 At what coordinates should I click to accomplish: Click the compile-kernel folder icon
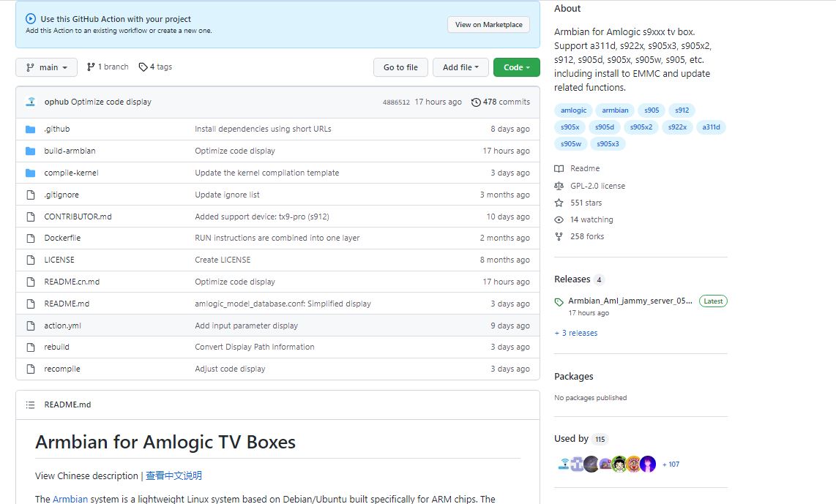point(31,173)
